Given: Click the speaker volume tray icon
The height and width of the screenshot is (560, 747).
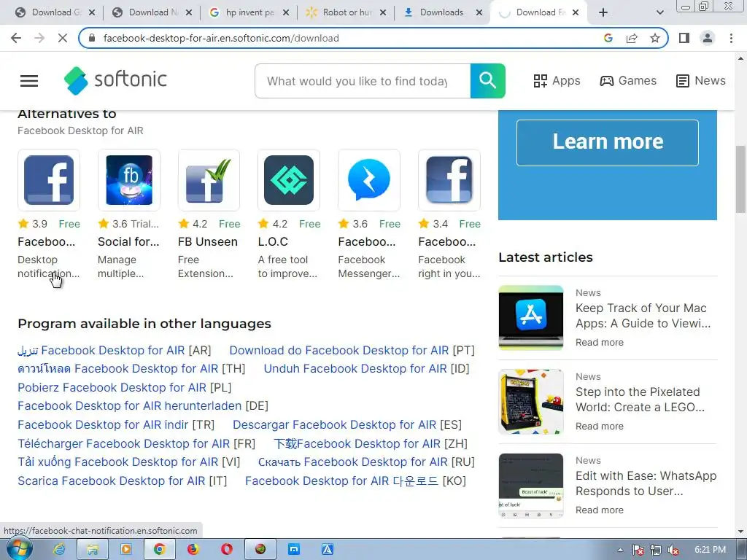Looking at the screenshot, I should (x=673, y=550).
